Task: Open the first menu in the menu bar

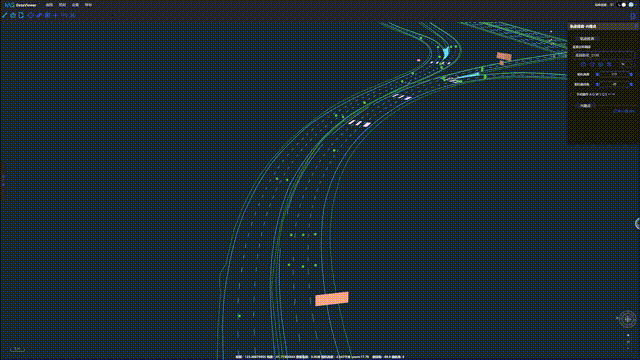Action: (49, 5)
